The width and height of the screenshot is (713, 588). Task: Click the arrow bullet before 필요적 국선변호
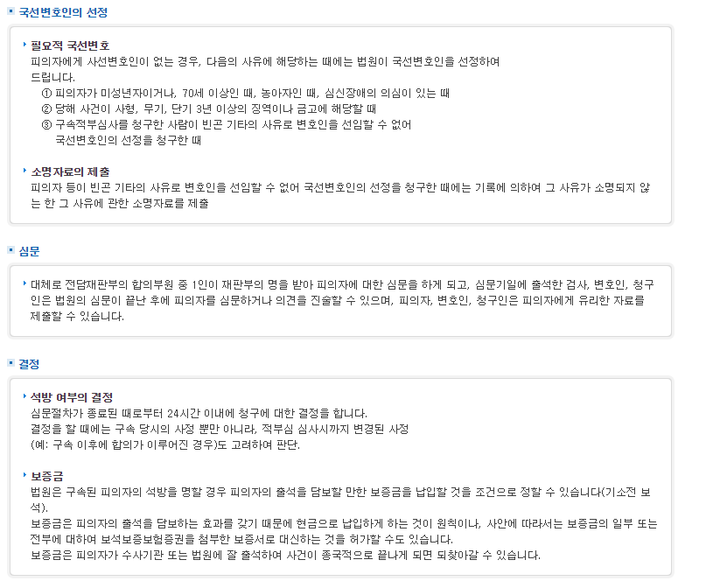(x=24, y=43)
